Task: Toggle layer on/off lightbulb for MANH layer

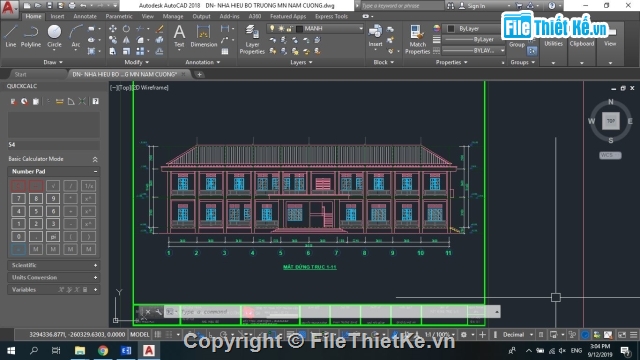Action: click(x=272, y=29)
